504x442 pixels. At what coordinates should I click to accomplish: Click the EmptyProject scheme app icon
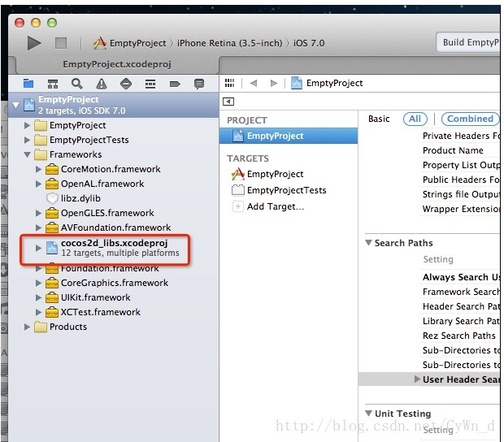coord(100,43)
